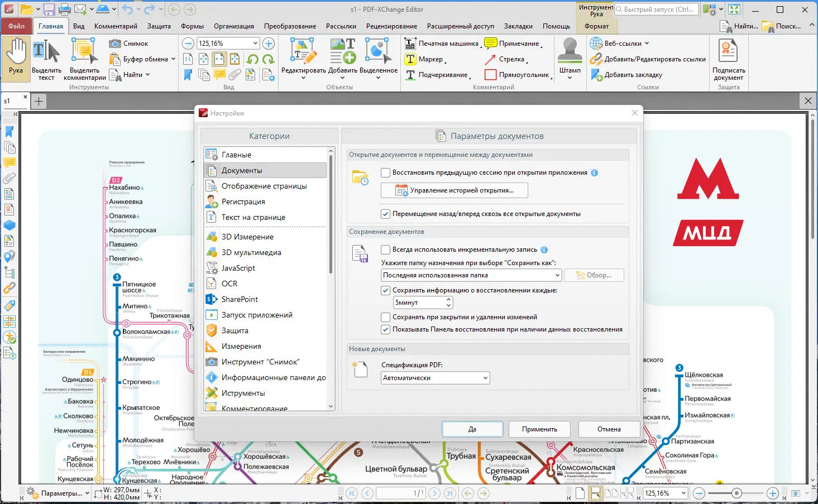Open the Файл menu
Image resolution: width=818 pixels, height=504 pixels.
(16, 26)
